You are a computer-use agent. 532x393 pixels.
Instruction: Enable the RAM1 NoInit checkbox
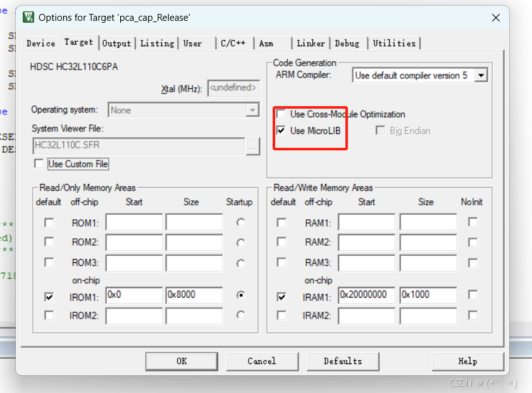coord(473,222)
